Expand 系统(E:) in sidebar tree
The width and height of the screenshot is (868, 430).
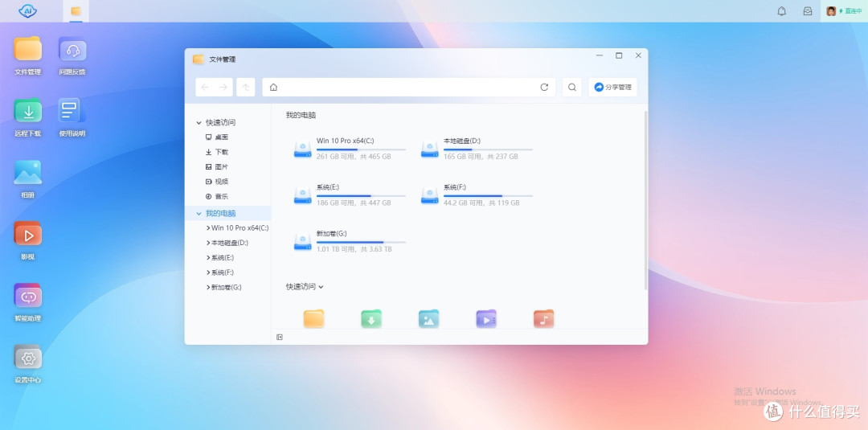pyautogui.click(x=207, y=258)
